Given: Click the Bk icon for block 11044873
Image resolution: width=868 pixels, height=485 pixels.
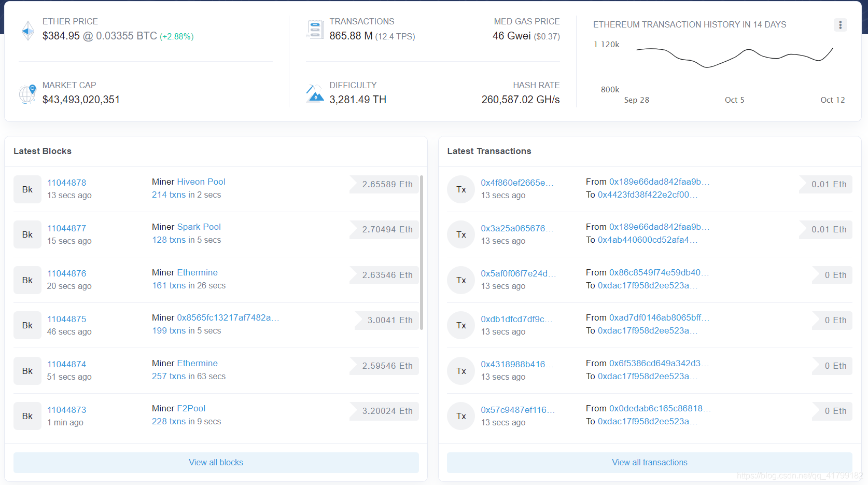Looking at the screenshot, I should [27, 416].
